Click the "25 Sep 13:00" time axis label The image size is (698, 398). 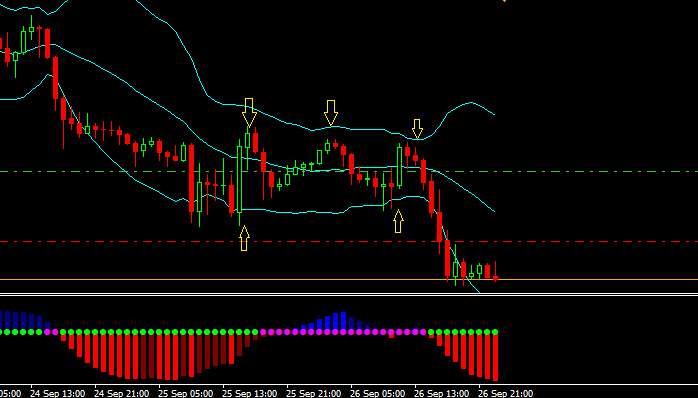click(x=250, y=394)
